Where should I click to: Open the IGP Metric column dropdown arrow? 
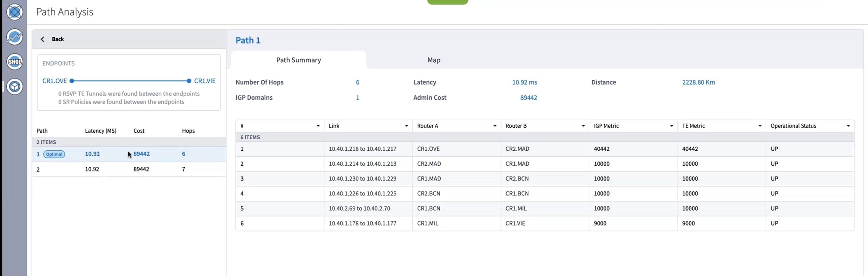671,126
